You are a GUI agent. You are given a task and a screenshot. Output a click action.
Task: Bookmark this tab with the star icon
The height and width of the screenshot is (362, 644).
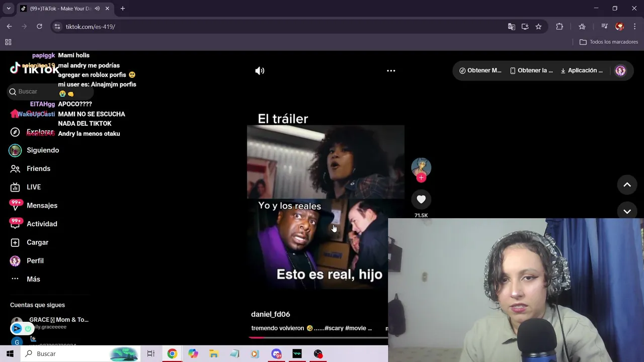point(538,27)
